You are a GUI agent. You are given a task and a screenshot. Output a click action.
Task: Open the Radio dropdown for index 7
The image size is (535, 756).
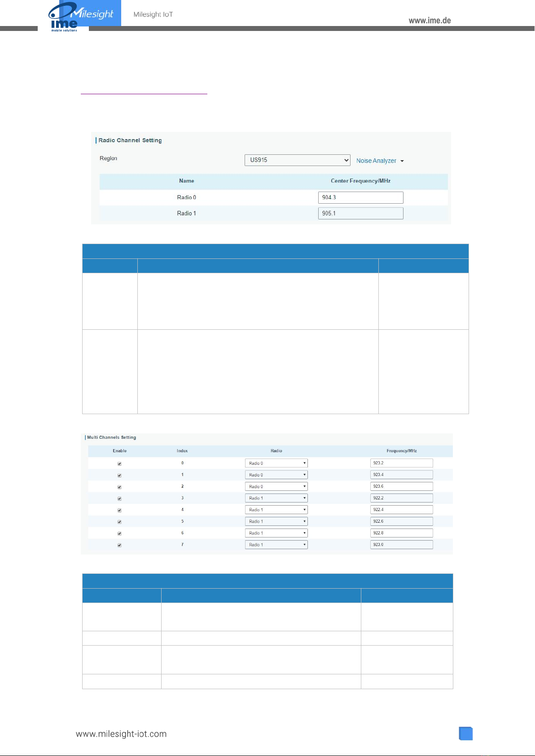point(276,545)
